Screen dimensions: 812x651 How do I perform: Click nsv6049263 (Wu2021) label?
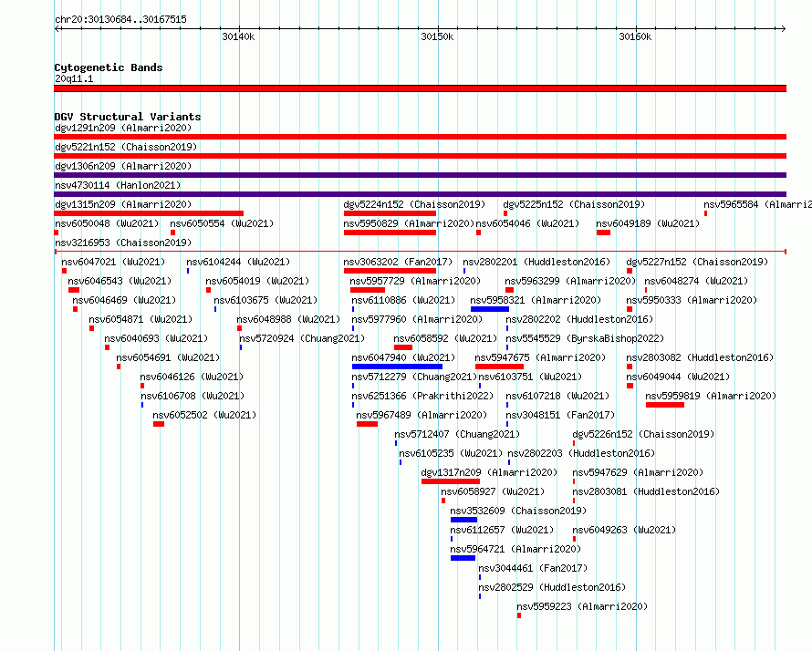624,530
